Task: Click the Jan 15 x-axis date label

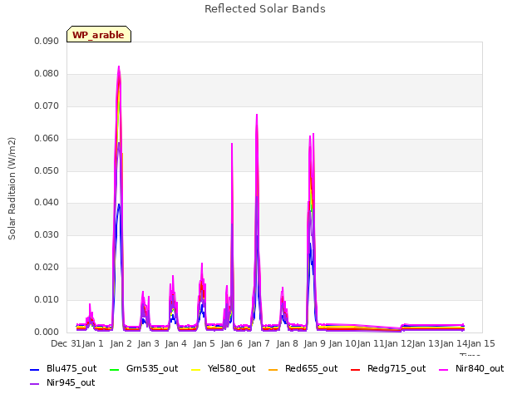Action: [481, 343]
